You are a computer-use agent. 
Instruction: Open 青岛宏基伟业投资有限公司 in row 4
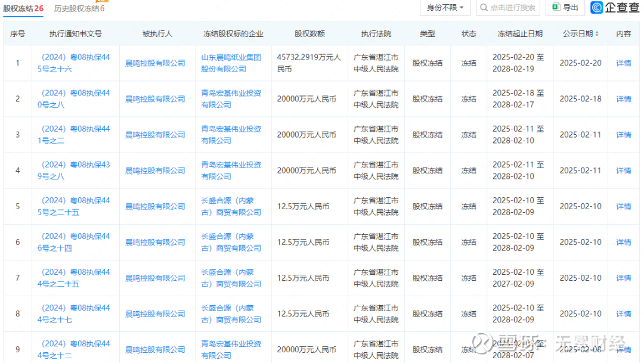point(231,170)
